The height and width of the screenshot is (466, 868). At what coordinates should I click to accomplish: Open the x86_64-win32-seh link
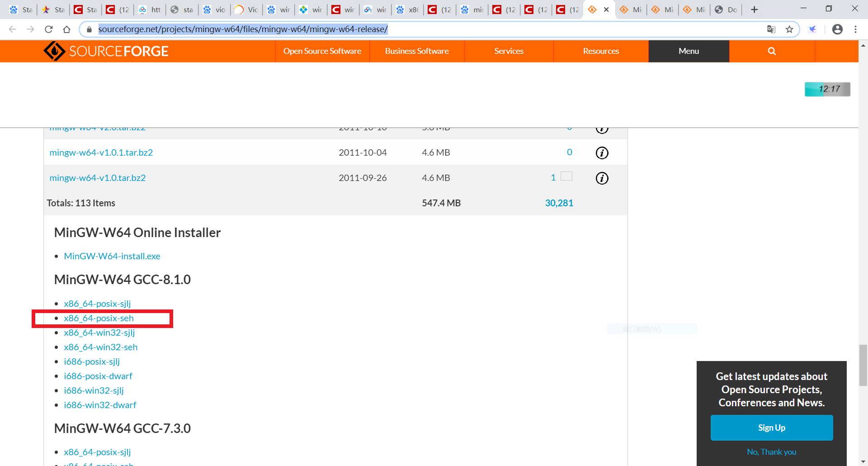click(101, 347)
